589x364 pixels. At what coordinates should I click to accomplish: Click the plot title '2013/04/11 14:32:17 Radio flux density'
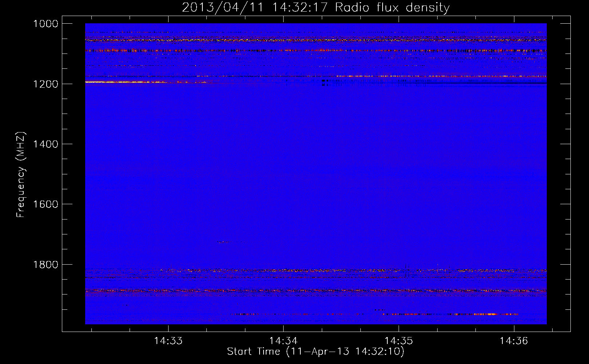[x=316, y=8]
